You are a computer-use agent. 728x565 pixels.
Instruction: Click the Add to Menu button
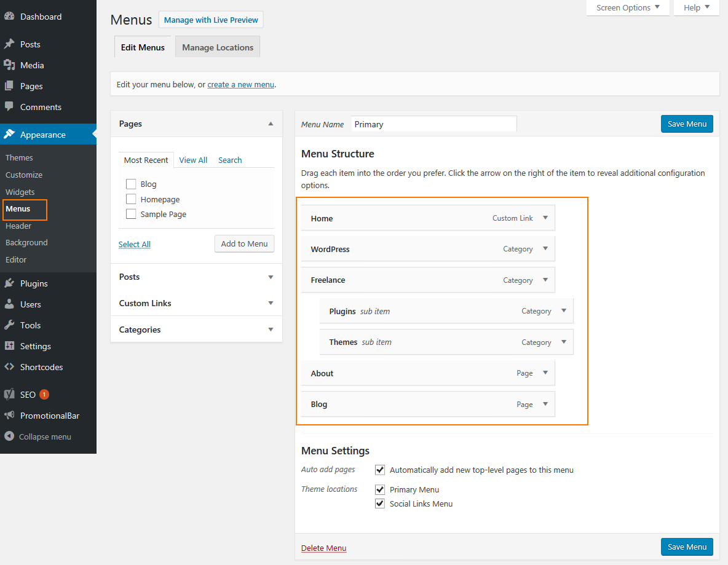pos(244,243)
